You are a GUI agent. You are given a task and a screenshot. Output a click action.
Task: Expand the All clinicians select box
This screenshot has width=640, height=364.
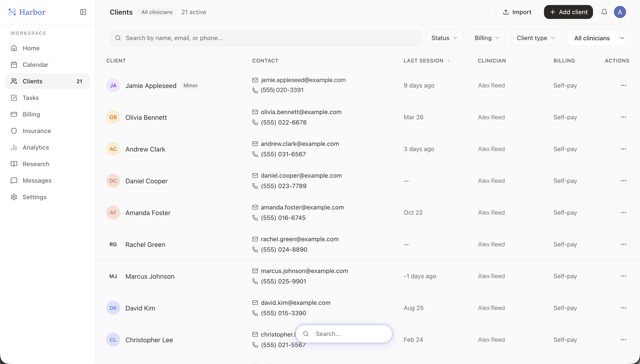pos(596,38)
